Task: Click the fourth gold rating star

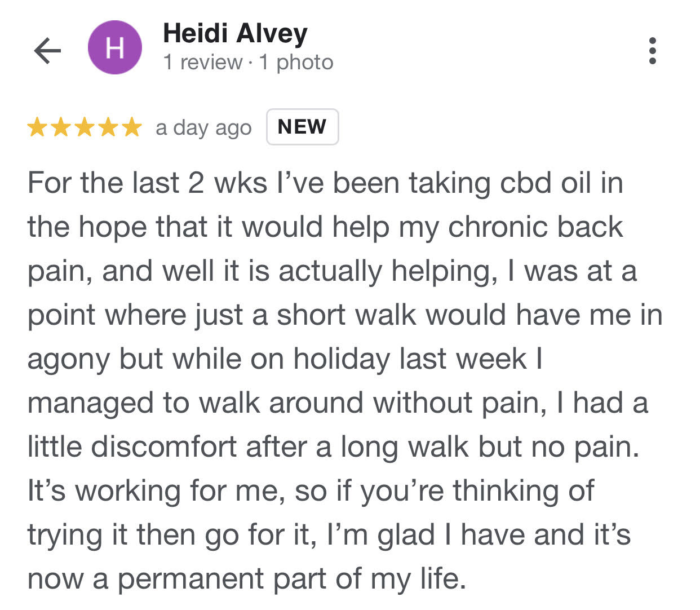Action: [x=108, y=127]
